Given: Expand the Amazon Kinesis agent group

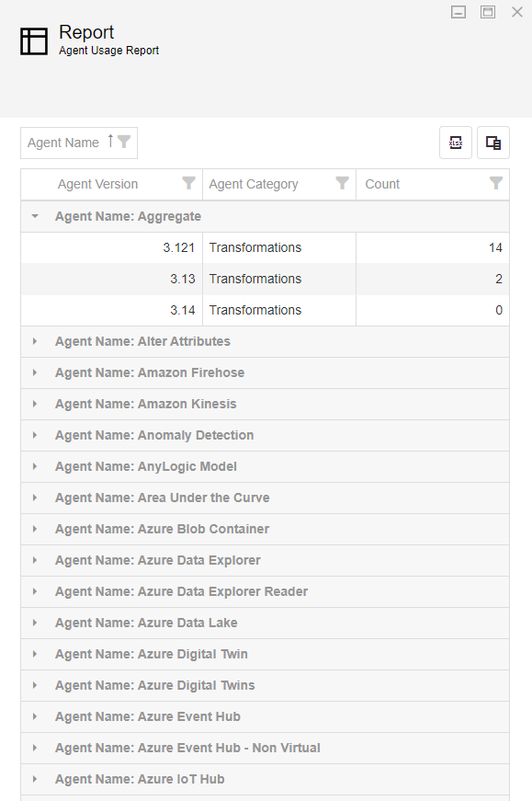Looking at the screenshot, I should (x=34, y=404).
